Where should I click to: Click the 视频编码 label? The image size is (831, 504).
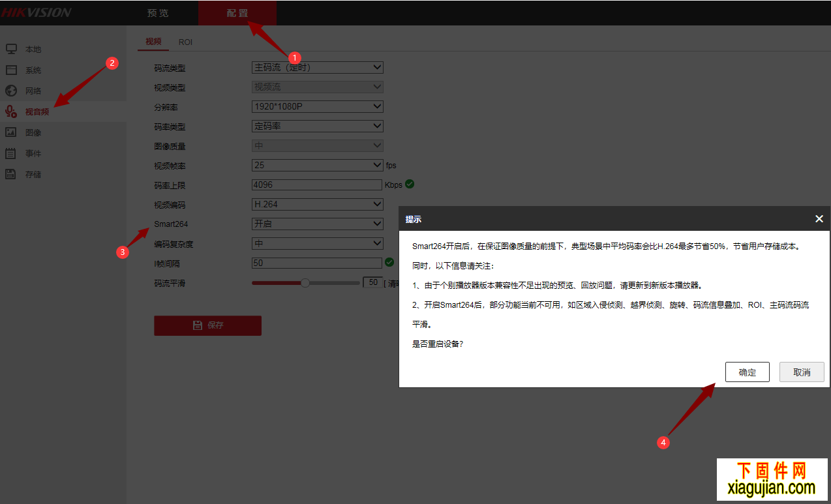[170, 205]
